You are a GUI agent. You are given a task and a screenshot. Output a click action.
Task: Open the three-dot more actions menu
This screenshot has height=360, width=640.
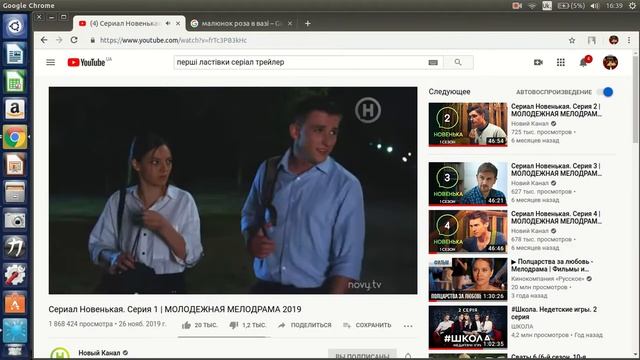[408, 325]
